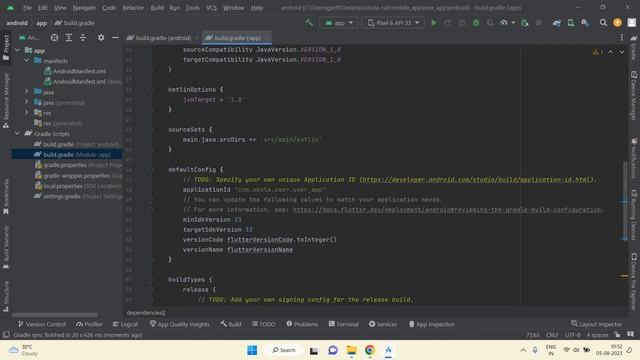This screenshot has height=360, width=640.
Task: Start debugging with the green bug icon
Action: click(x=476, y=23)
